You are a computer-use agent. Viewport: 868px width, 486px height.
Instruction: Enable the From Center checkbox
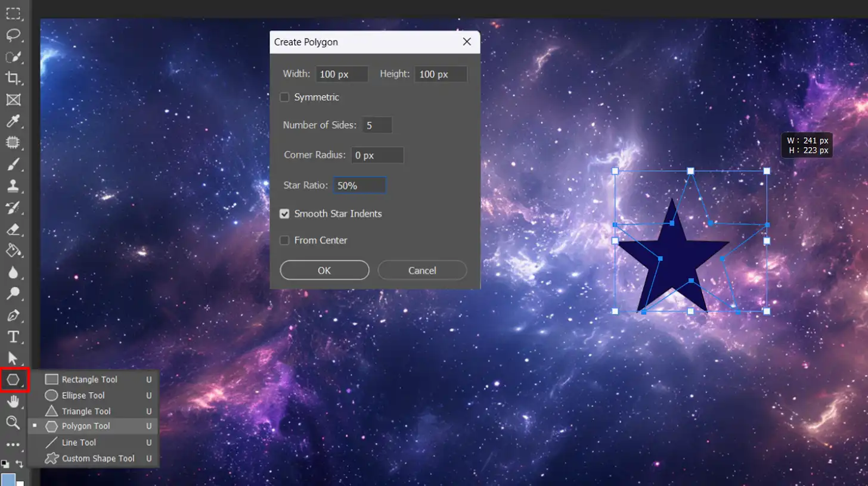[x=285, y=240]
